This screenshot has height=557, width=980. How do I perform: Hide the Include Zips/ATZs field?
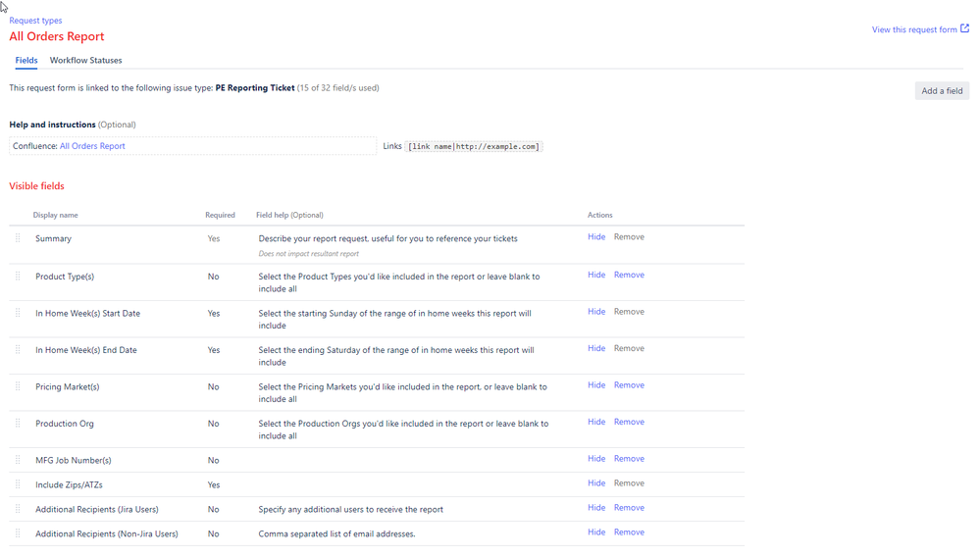click(596, 483)
